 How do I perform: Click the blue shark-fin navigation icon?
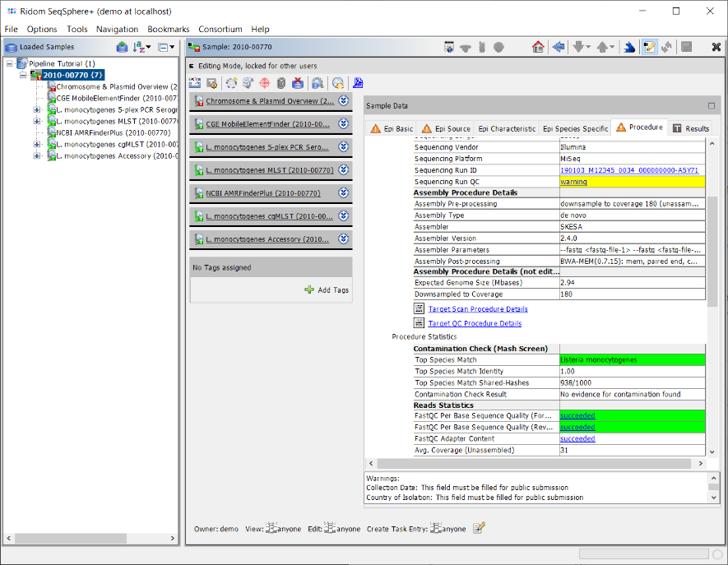point(629,47)
